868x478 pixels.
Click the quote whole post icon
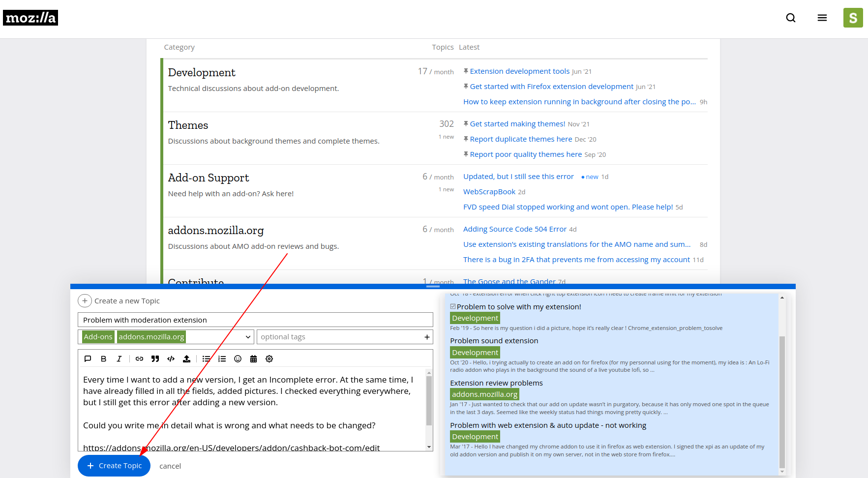[88, 359]
